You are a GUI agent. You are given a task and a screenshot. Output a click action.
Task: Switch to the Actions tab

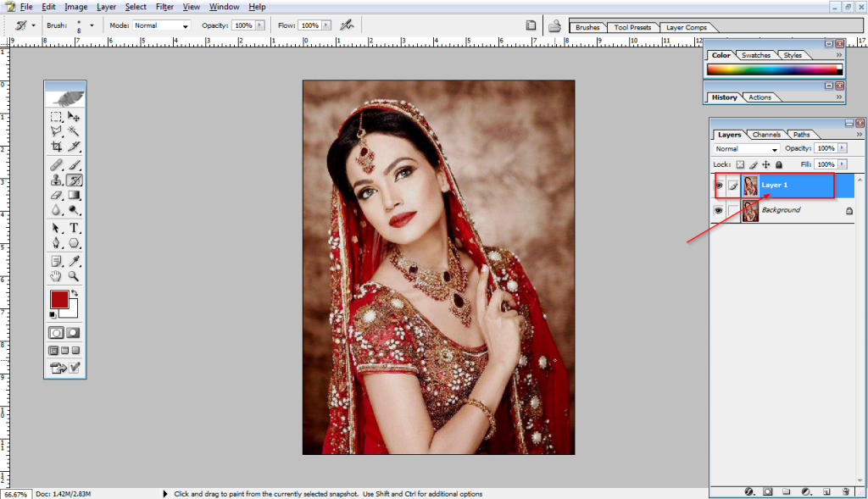point(759,97)
